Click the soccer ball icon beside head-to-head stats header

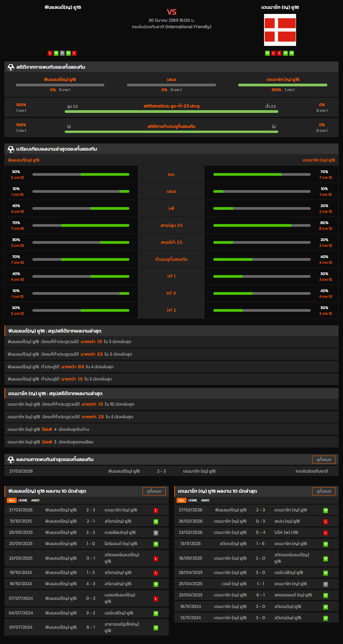point(11,67)
